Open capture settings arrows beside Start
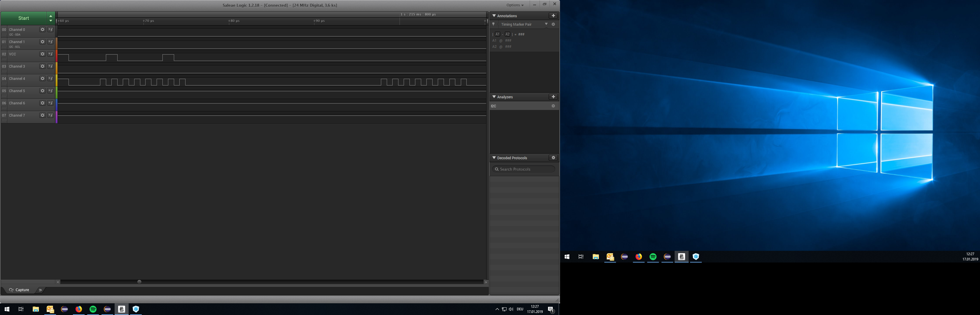 [x=50, y=18]
